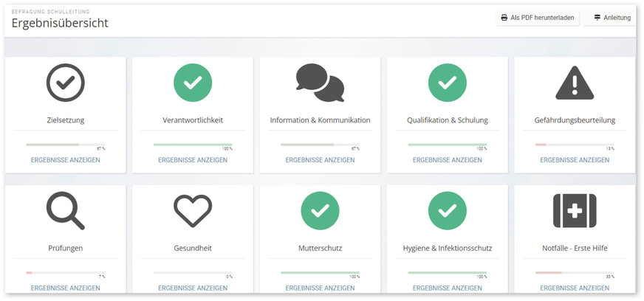Click the first aid kit icon
The height and width of the screenshot is (301, 644).
click(574, 210)
